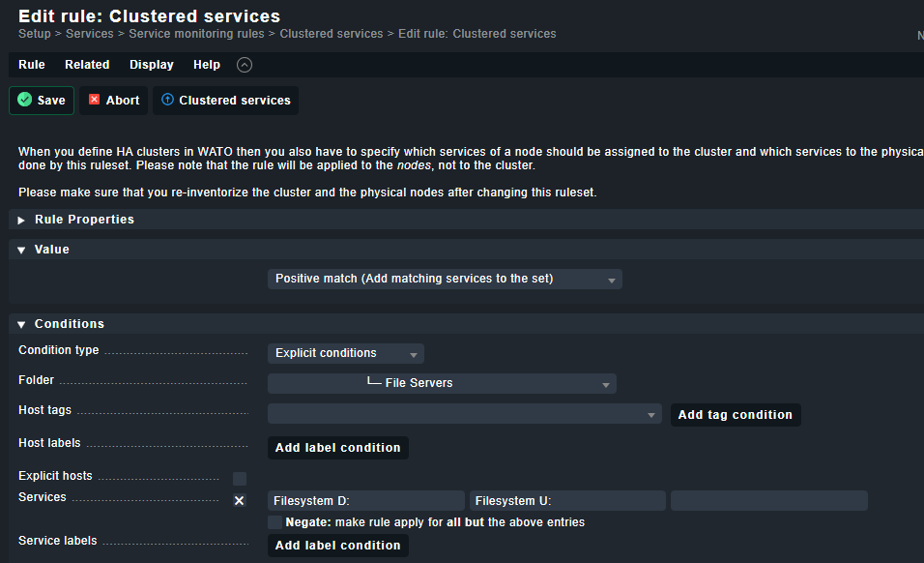This screenshot has width=924, height=563.
Task: Collapse the menu bar via the circled chevron
Action: [244, 65]
